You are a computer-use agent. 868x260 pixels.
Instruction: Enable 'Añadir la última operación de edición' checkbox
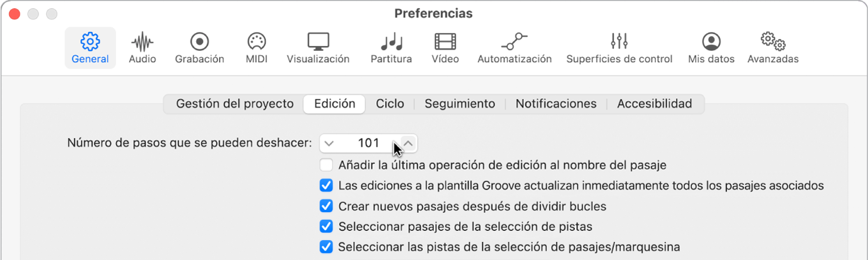click(326, 165)
